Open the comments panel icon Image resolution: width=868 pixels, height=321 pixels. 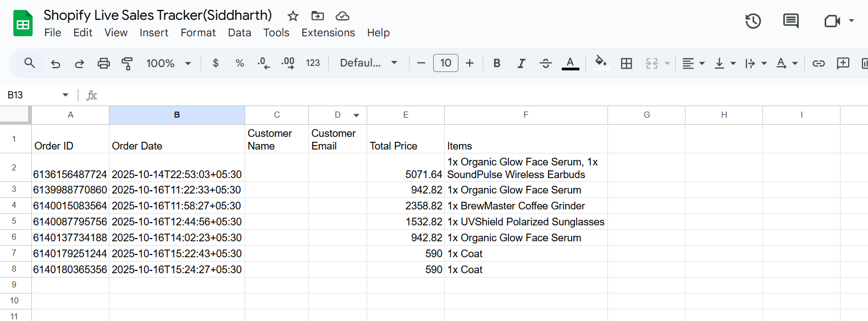[x=790, y=21]
